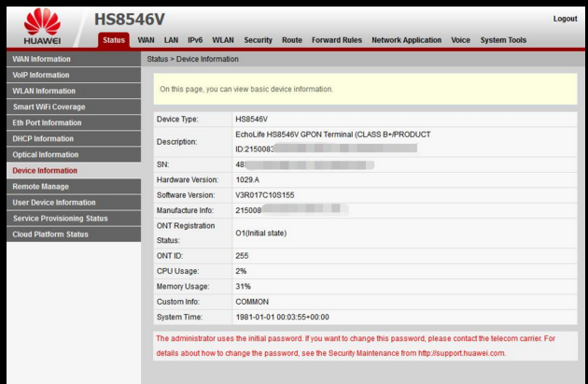Click the SN label

point(162,164)
